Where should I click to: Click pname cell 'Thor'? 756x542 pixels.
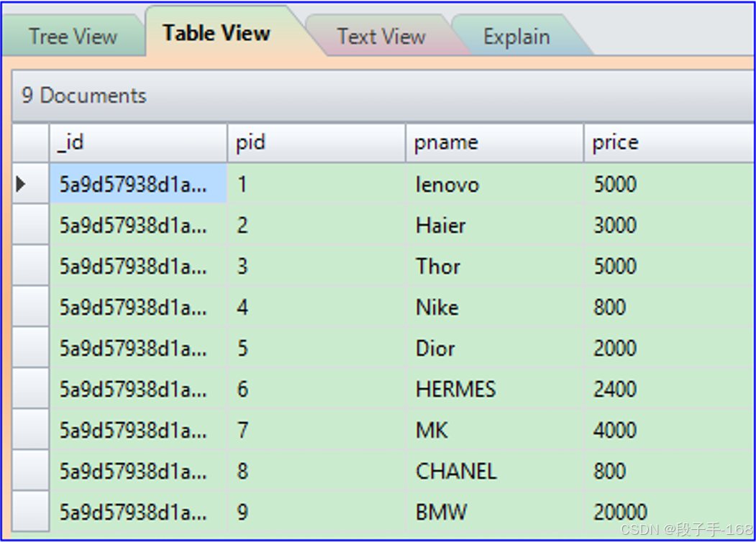click(x=495, y=265)
